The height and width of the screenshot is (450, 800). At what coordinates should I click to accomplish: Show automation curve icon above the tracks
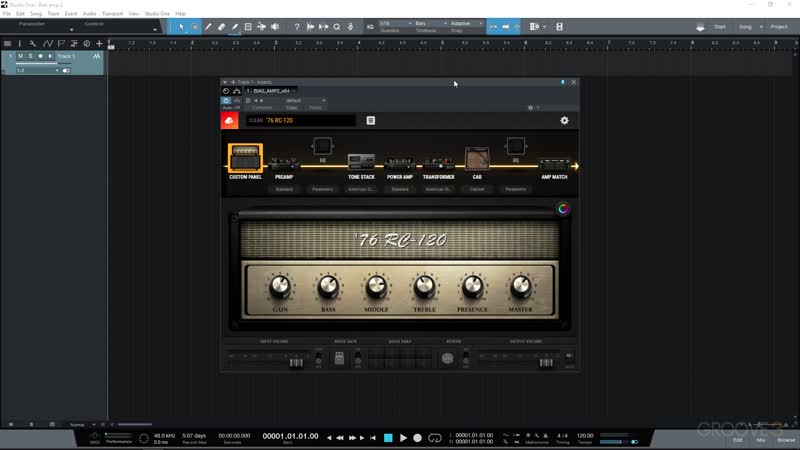coord(47,44)
